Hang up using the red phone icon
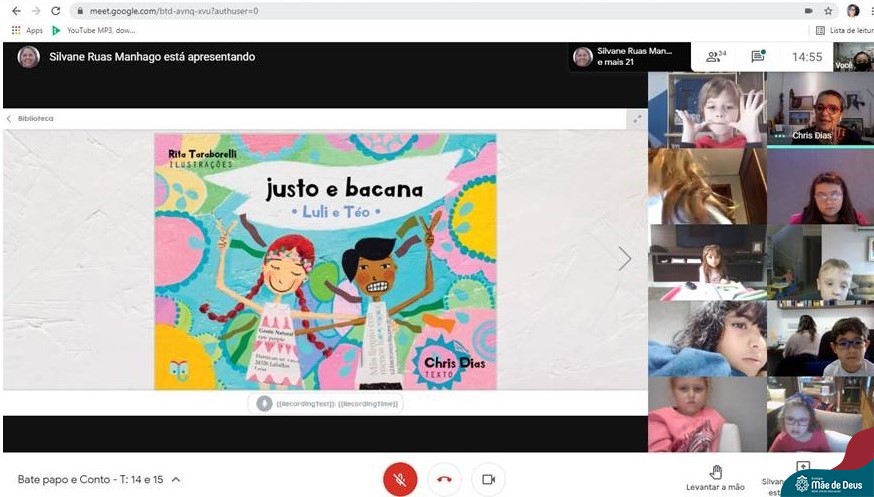The image size is (874, 497). [x=444, y=479]
